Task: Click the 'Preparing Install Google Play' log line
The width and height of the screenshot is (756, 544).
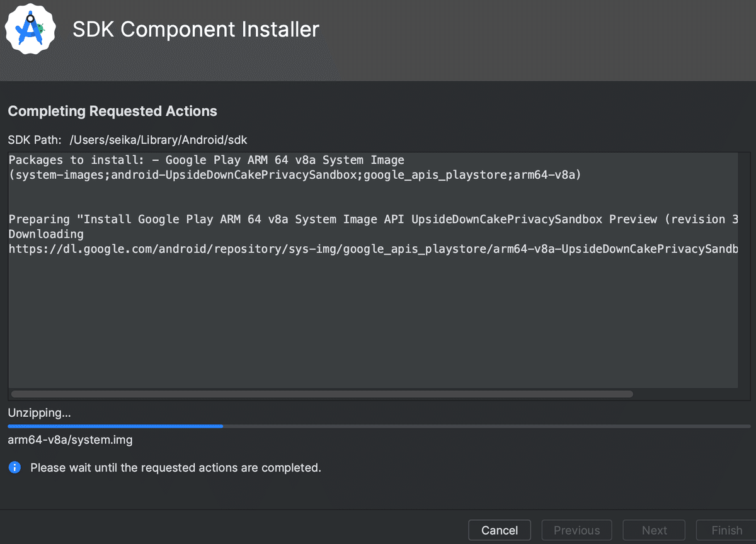Action: tap(373, 219)
